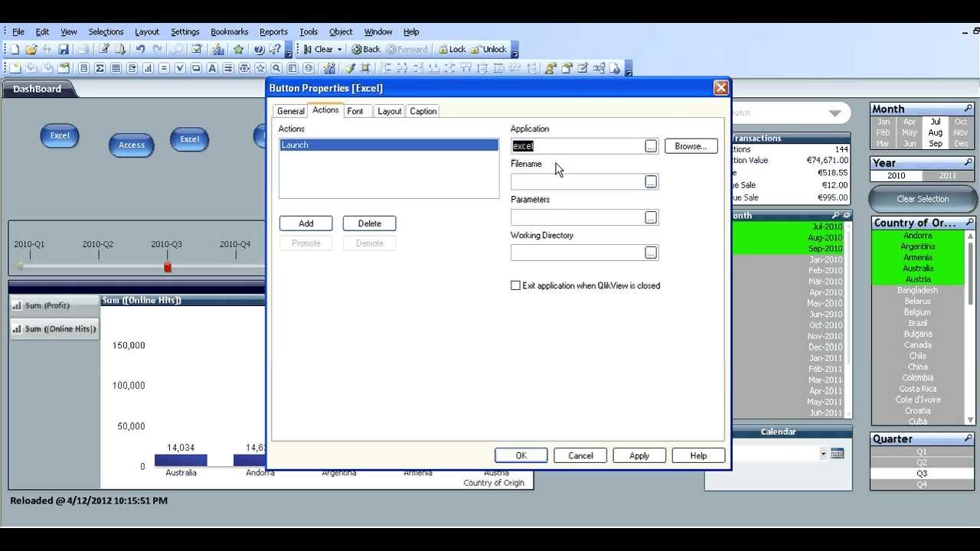Click the Format Painter brush icon
Screen dimensions: 980x551
click(349, 68)
